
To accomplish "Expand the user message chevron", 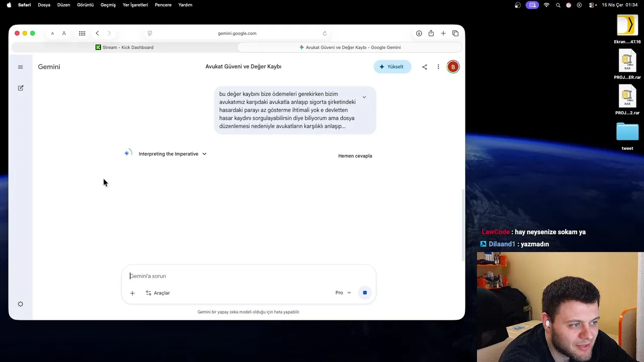I will click(364, 97).
